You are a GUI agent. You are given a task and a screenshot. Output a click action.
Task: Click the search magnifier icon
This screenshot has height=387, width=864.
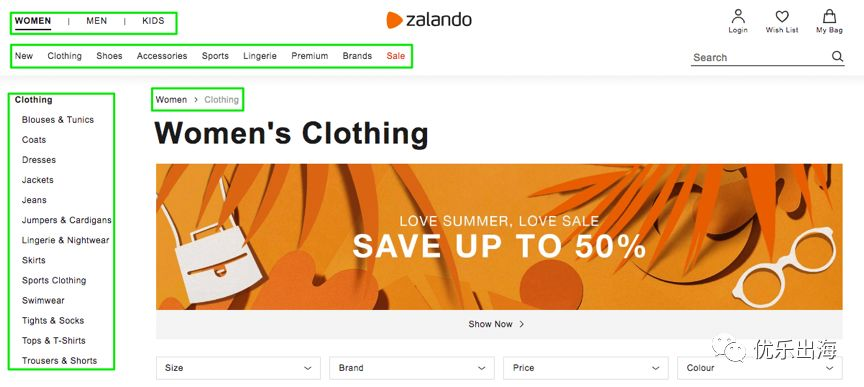point(837,56)
